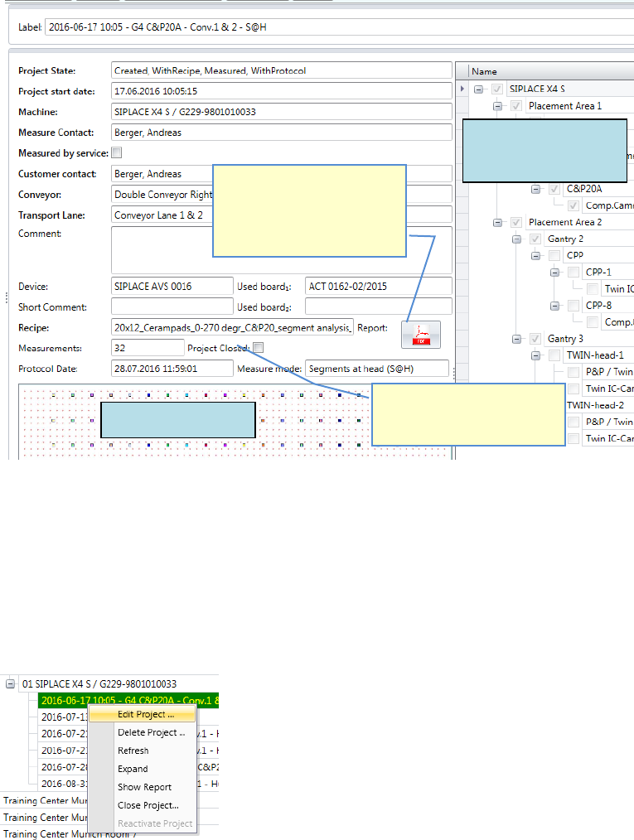The image size is (634, 840).
Task: Choose Edit Project from context menu
Action: pos(143,714)
